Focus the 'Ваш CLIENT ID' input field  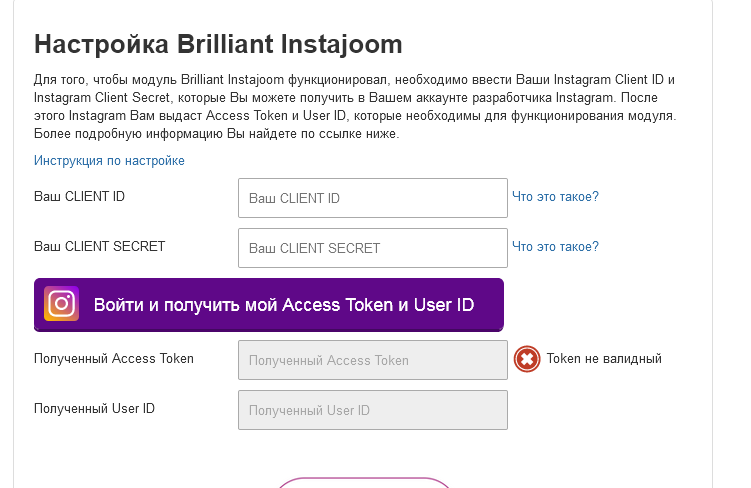click(372, 198)
